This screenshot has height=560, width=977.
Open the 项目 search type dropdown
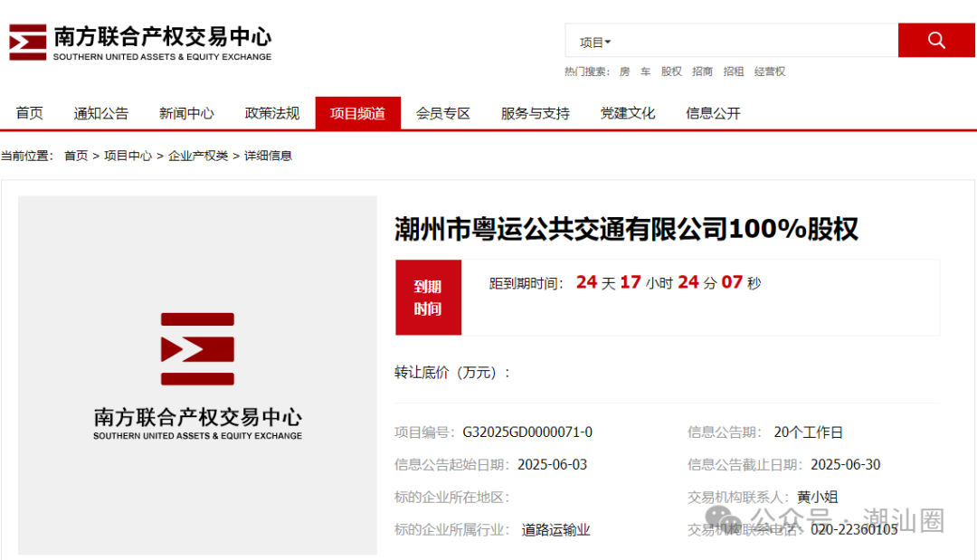pyautogui.click(x=595, y=43)
